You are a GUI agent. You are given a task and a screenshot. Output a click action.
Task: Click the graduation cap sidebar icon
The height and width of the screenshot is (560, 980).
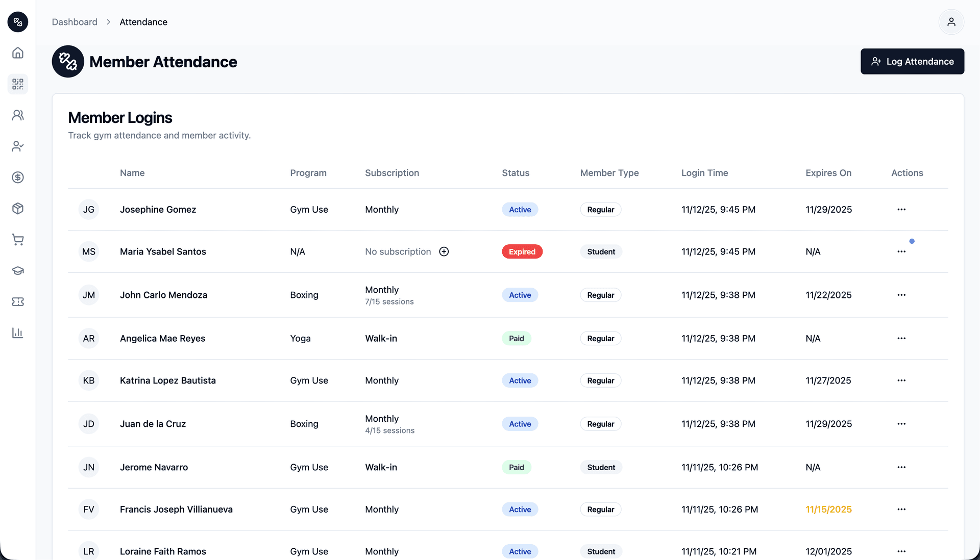pos(18,271)
